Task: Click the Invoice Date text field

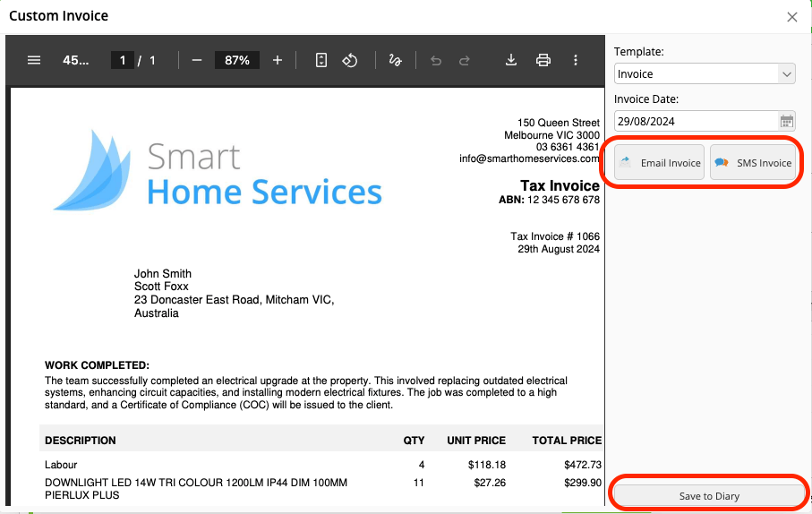Action: (x=695, y=121)
